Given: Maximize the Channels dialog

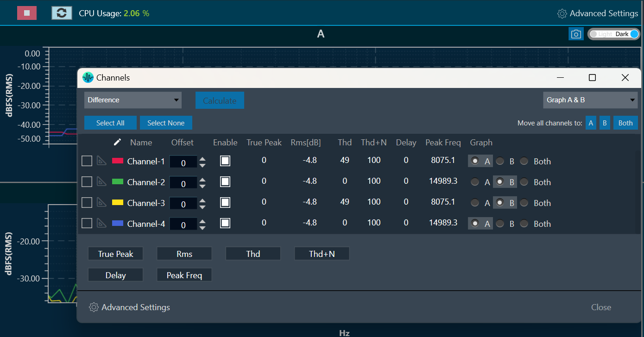Looking at the screenshot, I should click(x=592, y=78).
